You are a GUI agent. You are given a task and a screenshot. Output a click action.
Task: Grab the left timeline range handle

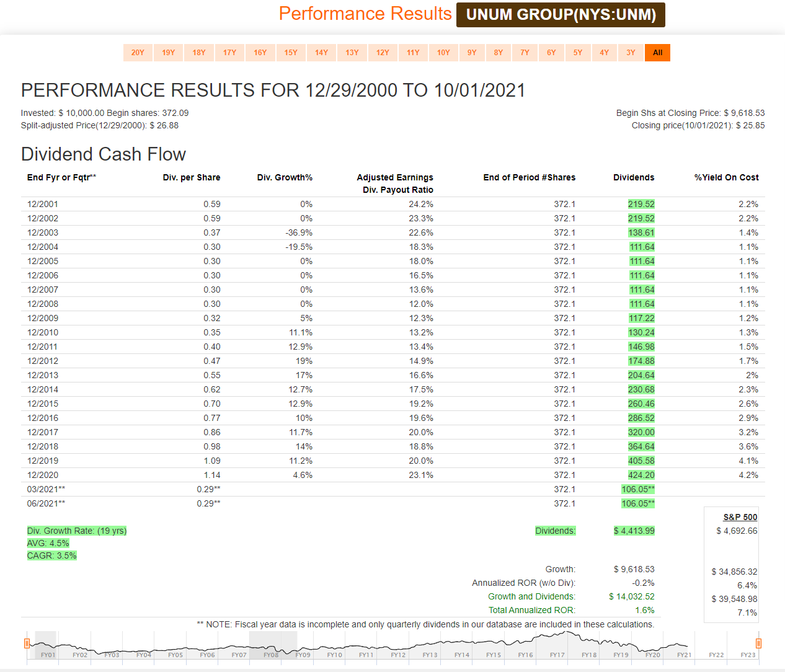[x=27, y=643]
